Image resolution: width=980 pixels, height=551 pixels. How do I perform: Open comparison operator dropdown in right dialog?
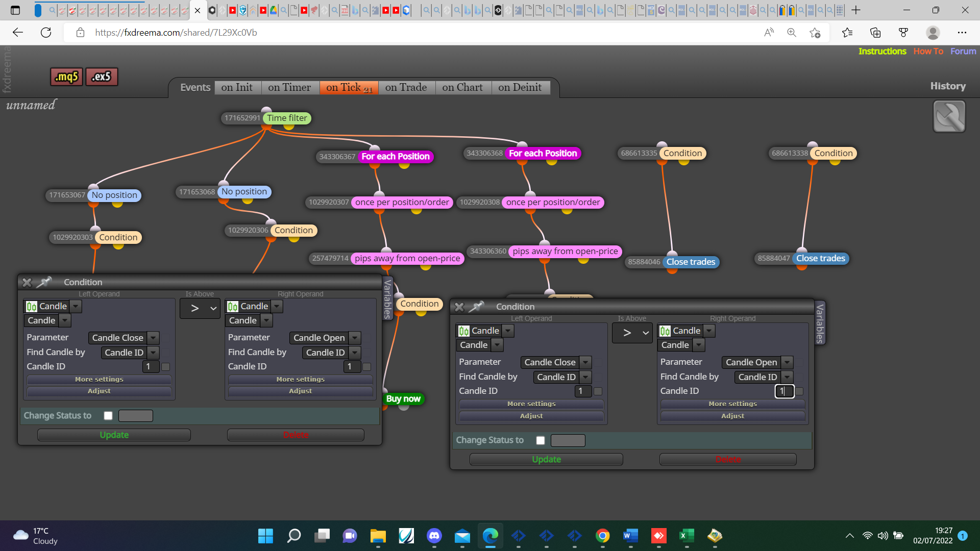632,333
